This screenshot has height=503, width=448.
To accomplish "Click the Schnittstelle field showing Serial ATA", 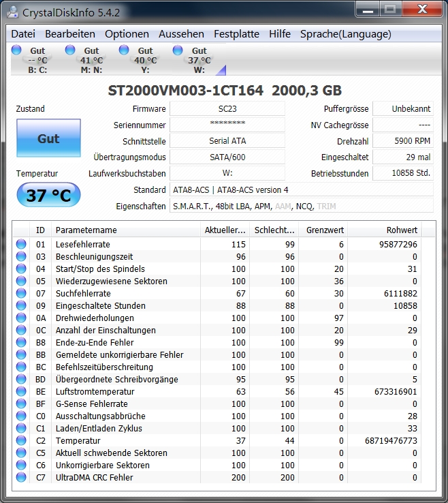I will point(227,141).
